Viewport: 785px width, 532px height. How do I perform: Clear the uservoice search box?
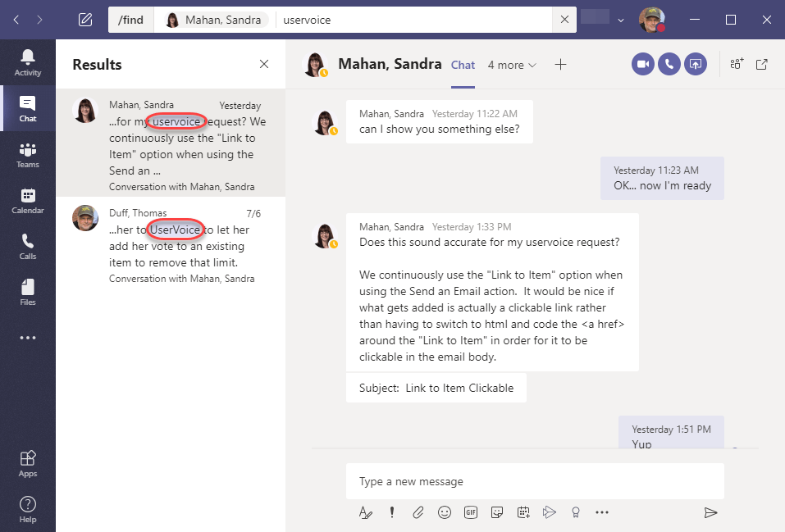click(564, 20)
